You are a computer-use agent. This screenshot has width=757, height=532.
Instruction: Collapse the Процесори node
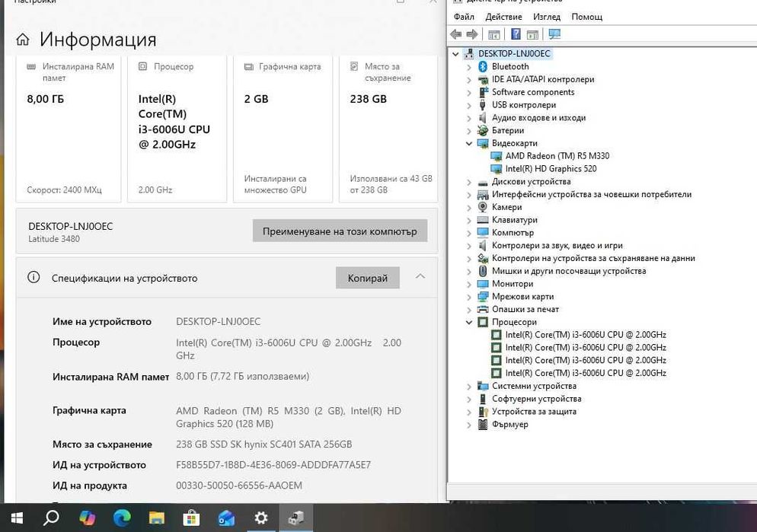point(469,322)
